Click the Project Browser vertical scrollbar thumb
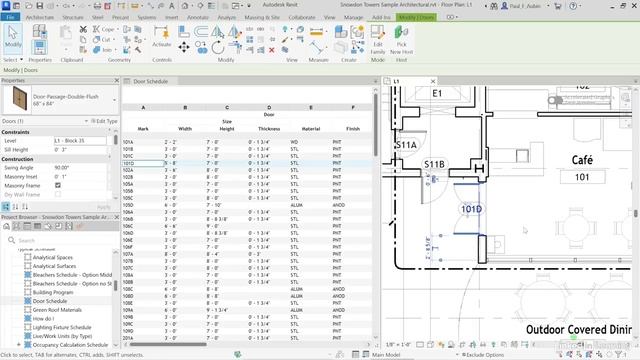Viewport: 640px width, 360px height. coord(116,285)
